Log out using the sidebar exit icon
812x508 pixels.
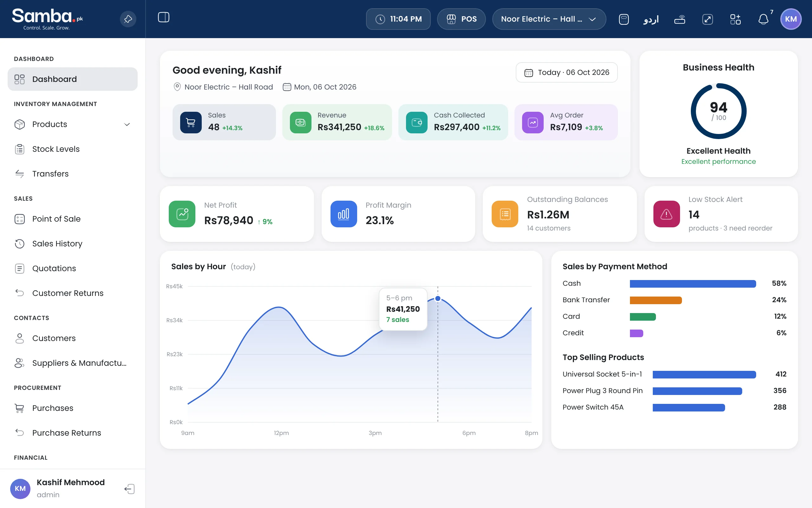tap(129, 489)
